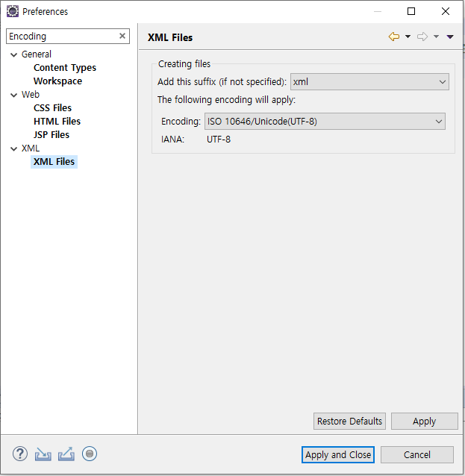Click the Apply button
Image resolution: width=465 pixels, height=476 pixels.
[424, 421]
